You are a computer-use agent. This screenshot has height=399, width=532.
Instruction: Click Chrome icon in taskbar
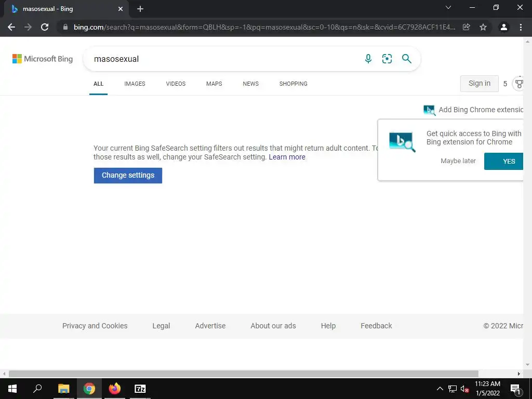coord(89,389)
